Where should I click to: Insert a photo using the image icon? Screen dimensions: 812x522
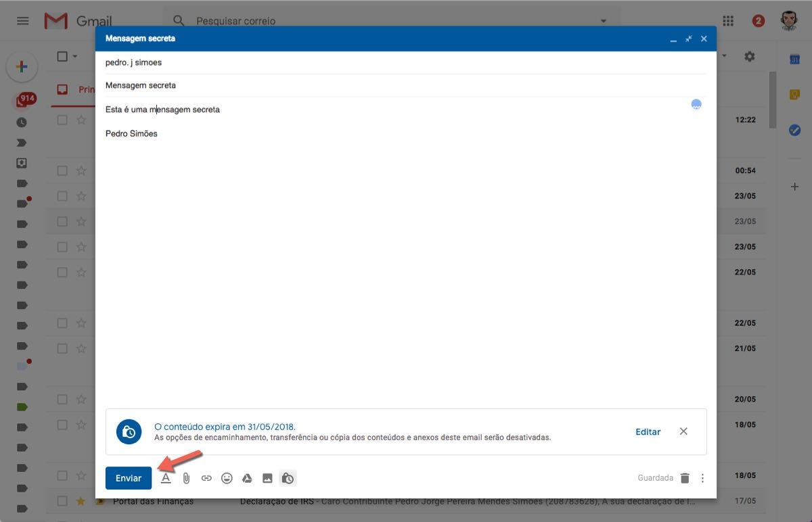pyautogui.click(x=267, y=478)
